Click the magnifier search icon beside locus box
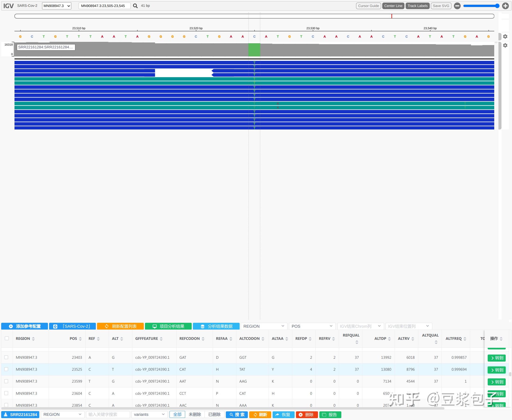Image resolution: width=512 pixels, height=420 pixels. pos(135,6)
